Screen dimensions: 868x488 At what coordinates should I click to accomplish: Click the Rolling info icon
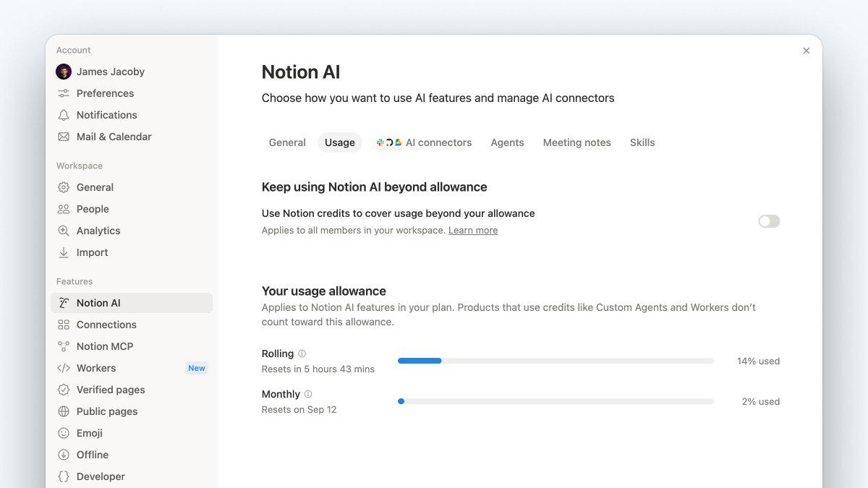pyautogui.click(x=302, y=354)
